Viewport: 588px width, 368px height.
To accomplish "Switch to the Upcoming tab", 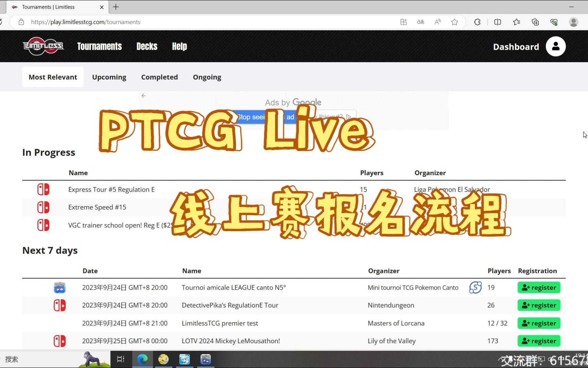I will click(x=109, y=77).
